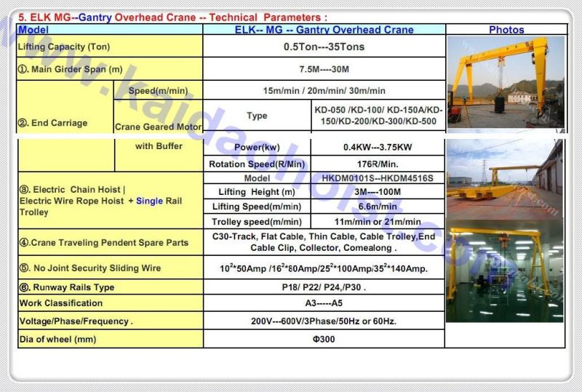Select the value '11m/min or 21m/min'
The height and width of the screenshot is (392, 582).
click(x=378, y=222)
